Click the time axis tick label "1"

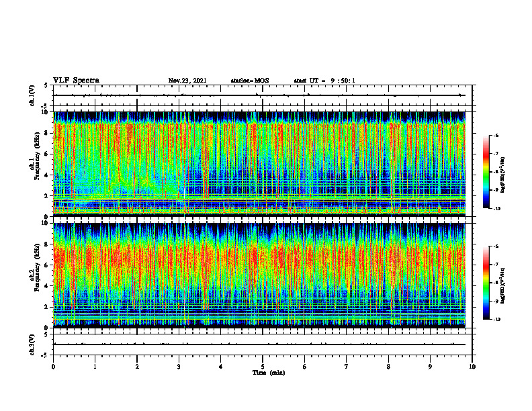(x=95, y=367)
